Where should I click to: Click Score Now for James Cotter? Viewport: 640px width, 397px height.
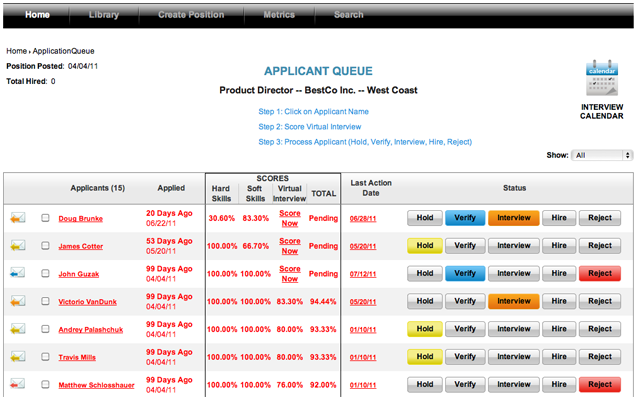point(290,246)
